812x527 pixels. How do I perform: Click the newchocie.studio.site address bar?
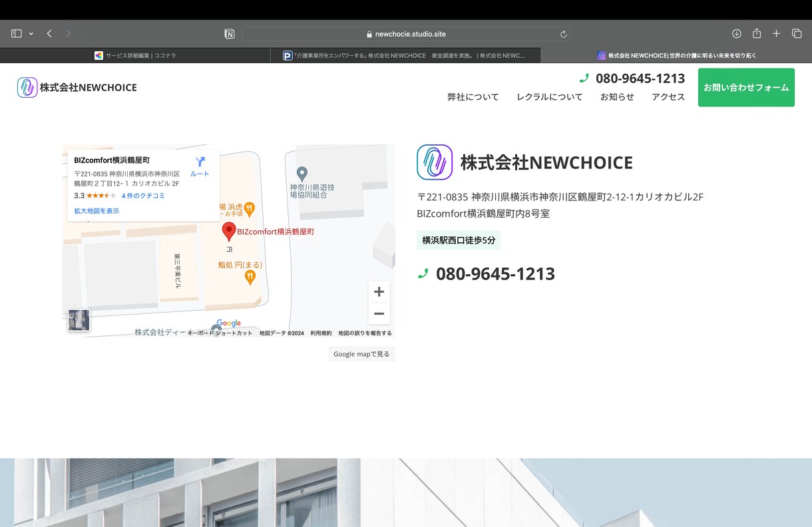coord(405,34)
